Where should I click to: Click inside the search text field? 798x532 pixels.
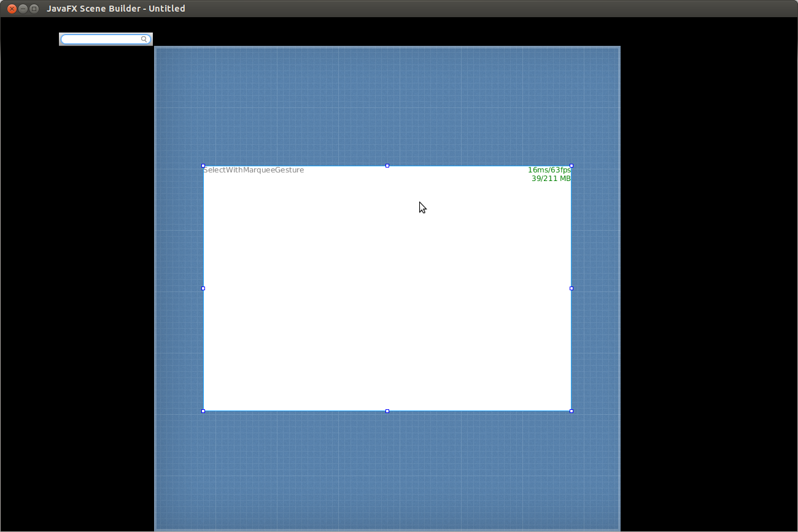pos(101,39)
